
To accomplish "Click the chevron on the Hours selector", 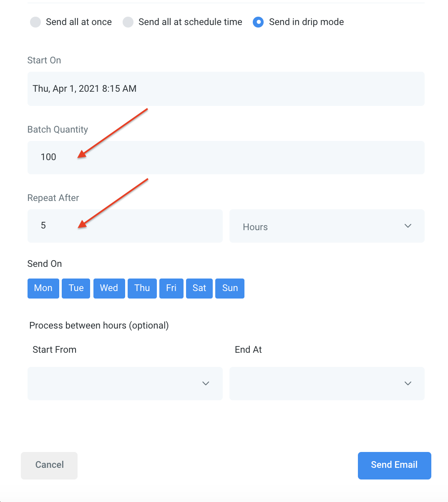I will coord(408,226).
